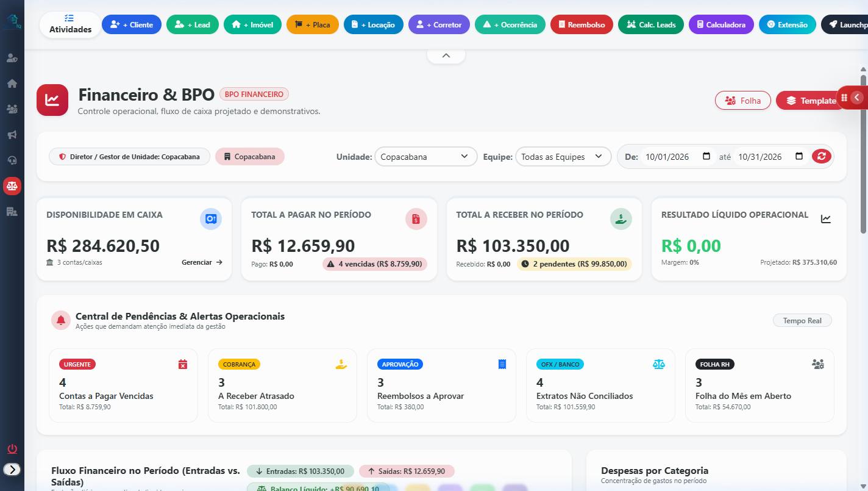868x491 pixels.
Task: Open the Unidade dropdown
Action: [x=425, y=157]
